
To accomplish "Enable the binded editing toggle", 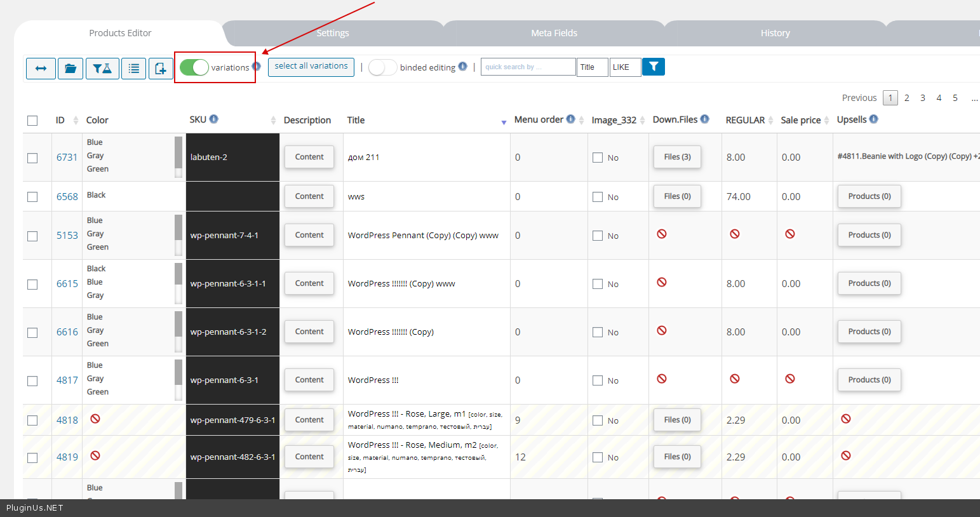I will [382, 67].
